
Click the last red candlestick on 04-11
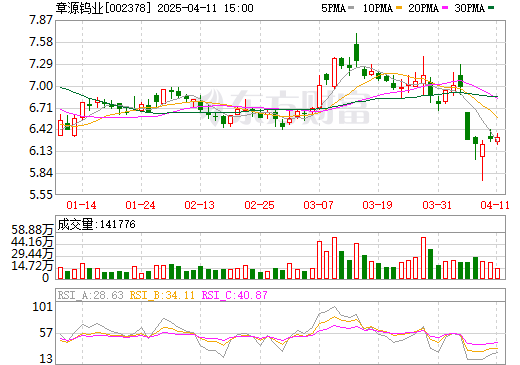pos(497,139)
